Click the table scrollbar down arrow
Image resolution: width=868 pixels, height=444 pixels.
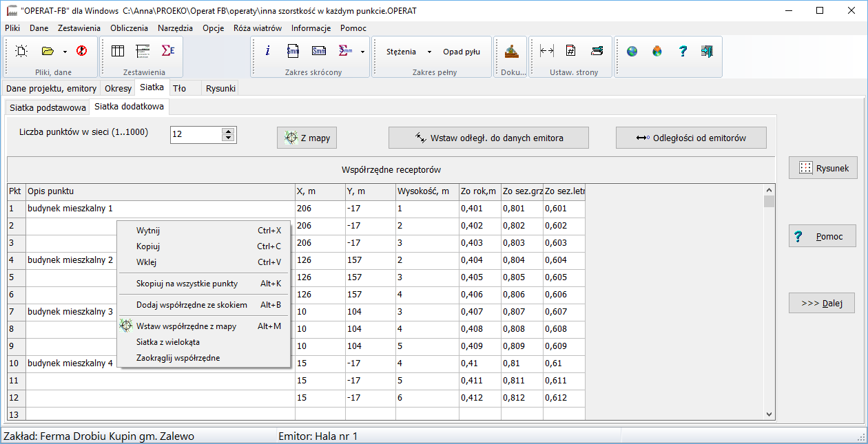[769, 414]
